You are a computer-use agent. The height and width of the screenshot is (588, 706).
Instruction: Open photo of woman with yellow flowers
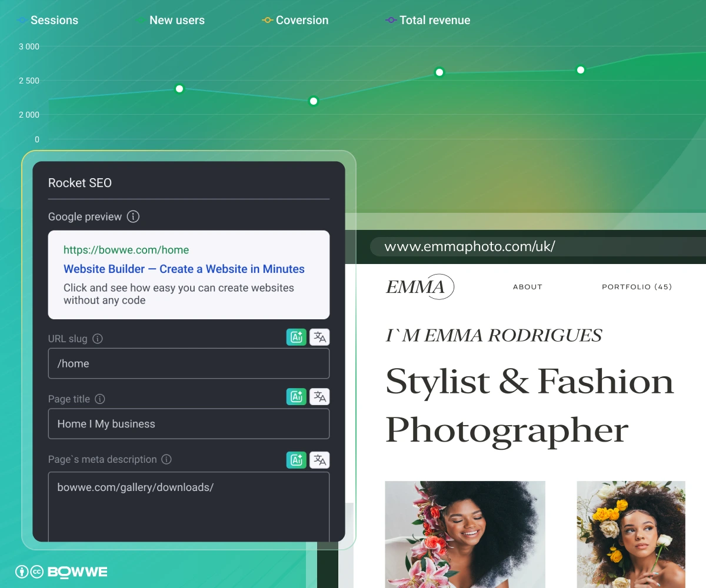(x=631, y=534)
